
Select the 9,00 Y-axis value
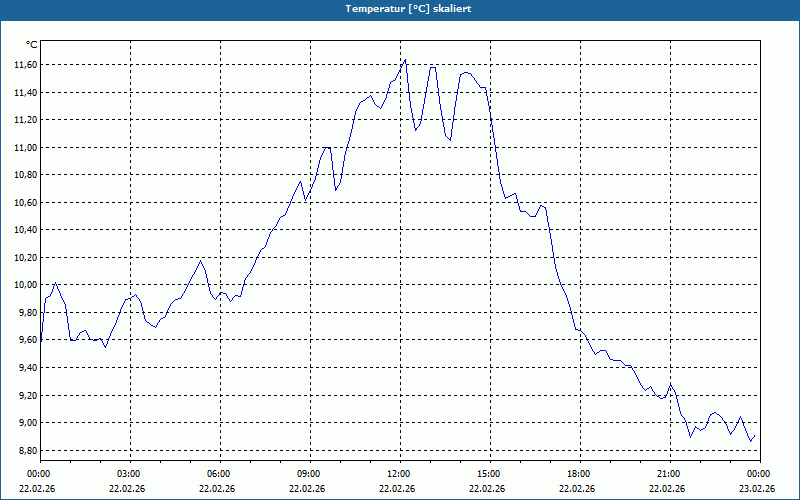[28, 422]
